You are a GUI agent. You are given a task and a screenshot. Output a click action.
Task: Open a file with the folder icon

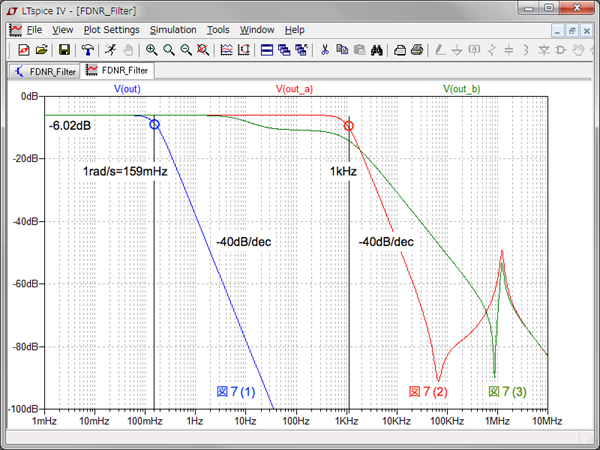pos(42,49)
